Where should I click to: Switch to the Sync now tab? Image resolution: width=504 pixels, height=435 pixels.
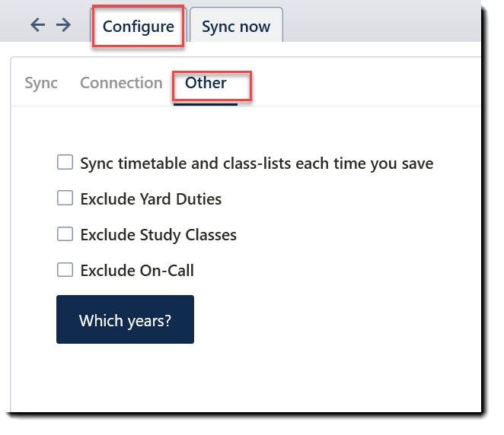236,27
